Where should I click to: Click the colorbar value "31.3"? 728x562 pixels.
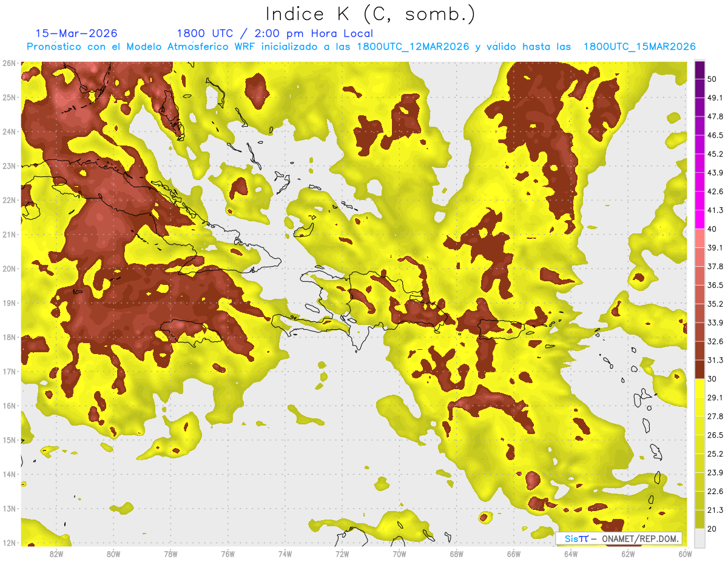[715, 360]
